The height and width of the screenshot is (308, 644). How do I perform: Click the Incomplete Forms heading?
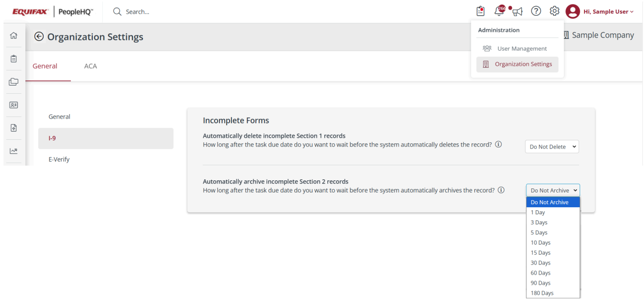coord(236,121)
